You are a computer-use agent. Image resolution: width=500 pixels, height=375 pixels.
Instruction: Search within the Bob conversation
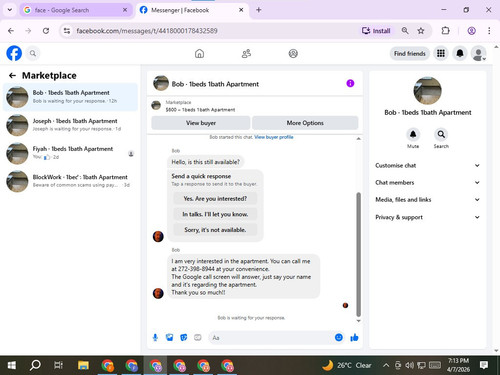(441, 135)
